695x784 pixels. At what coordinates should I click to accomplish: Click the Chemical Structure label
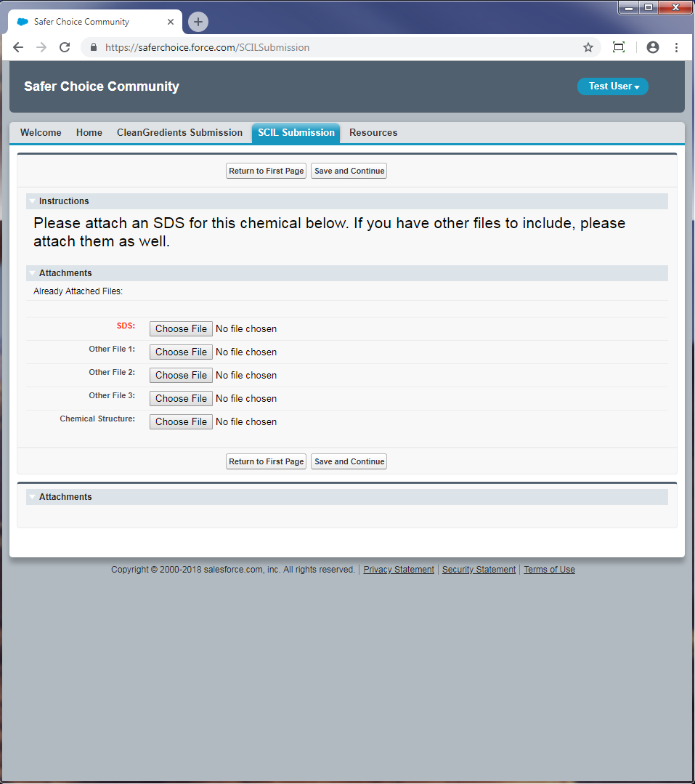[x=97, y=419]
